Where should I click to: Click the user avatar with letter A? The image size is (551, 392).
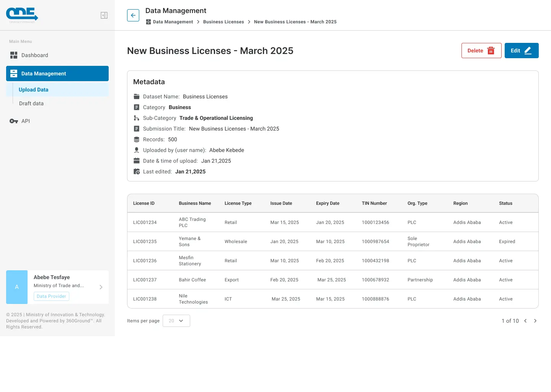tap(17, 287)
